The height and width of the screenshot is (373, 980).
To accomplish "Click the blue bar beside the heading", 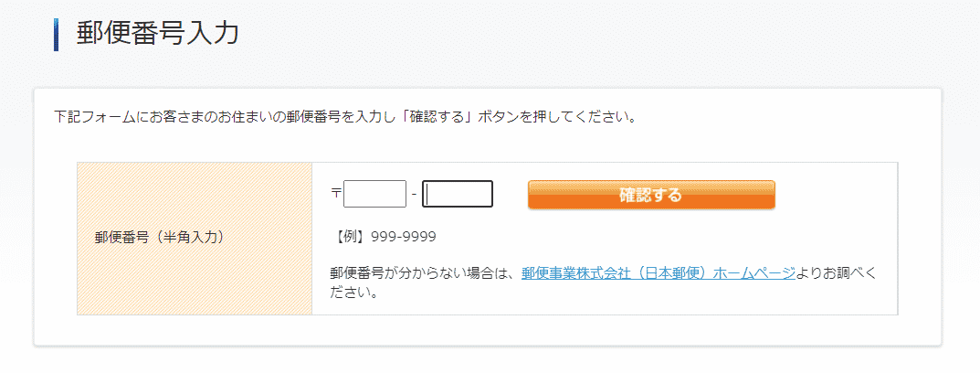I will click(57, 35).
